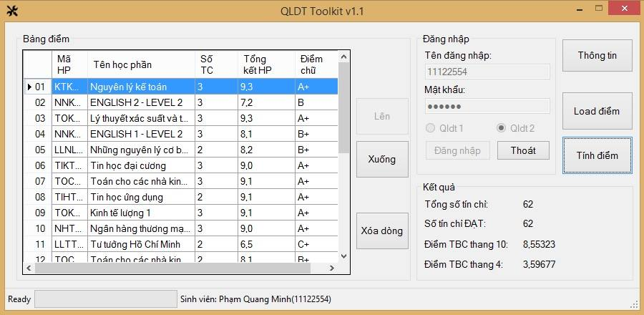The height and width of the screenshot is (315, 644).
Task: Click the row selector arrow for row 01
Action: tap(29, 87)
